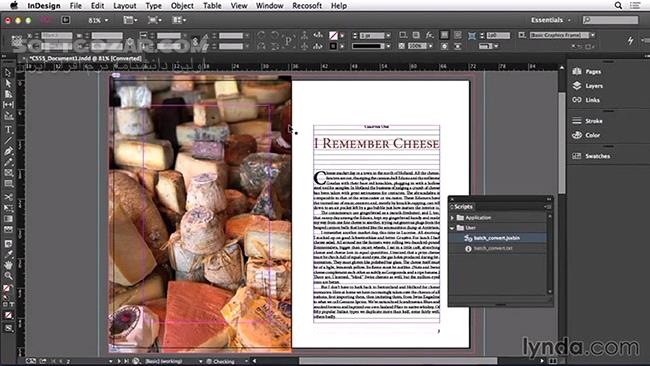Open the Screen Mode dropdown in application bar
The height and width of the screenshot is (366, 650).
pos(155,20)
